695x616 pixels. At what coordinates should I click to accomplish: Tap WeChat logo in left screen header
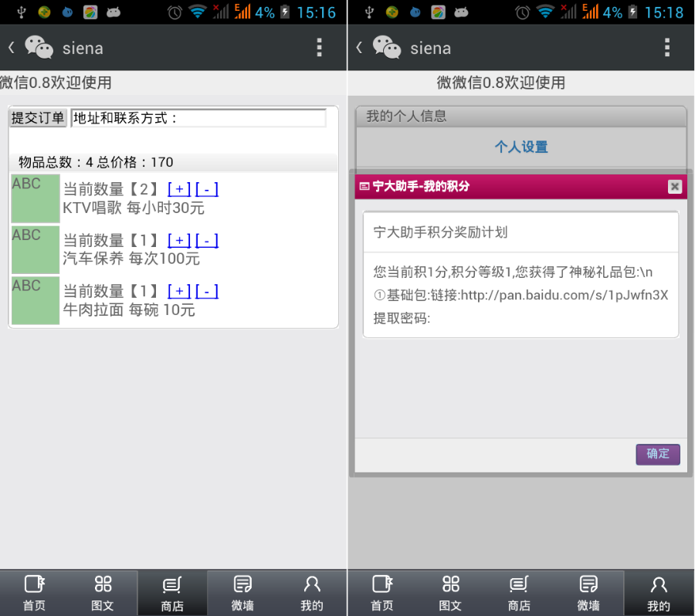coord(39,47)
